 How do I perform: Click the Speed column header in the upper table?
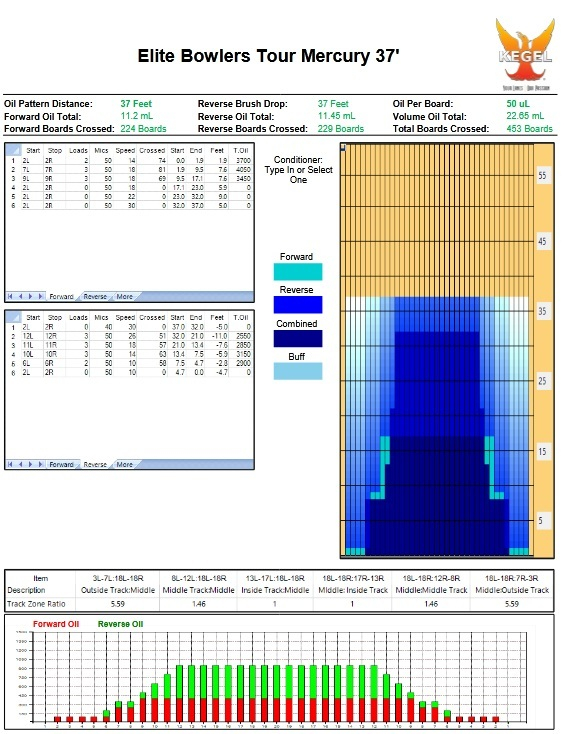[x=125, y=150]
